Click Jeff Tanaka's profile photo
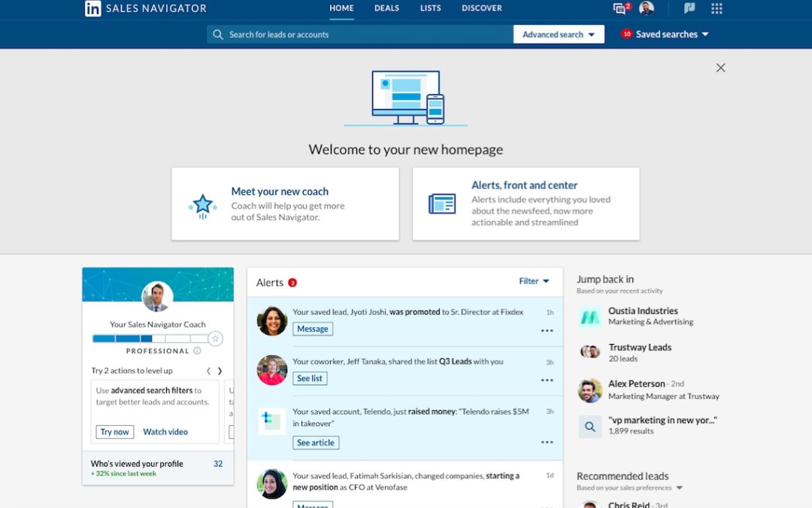This screenshot has width=812, height=508. (272, 370)
